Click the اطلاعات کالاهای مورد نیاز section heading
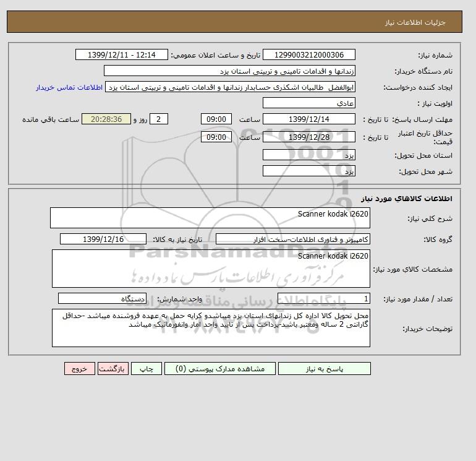This screenshot has width=476, height=461. tap(407, 199)
